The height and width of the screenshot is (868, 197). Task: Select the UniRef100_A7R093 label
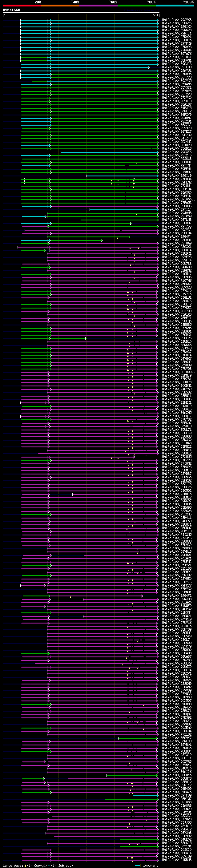pos(177,47)
